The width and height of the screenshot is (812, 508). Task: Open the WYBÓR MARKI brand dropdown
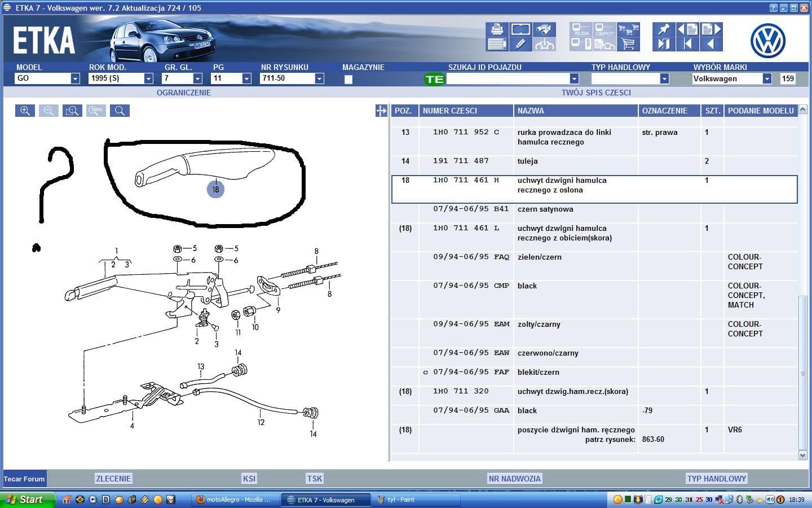click(x=767, y=78)
